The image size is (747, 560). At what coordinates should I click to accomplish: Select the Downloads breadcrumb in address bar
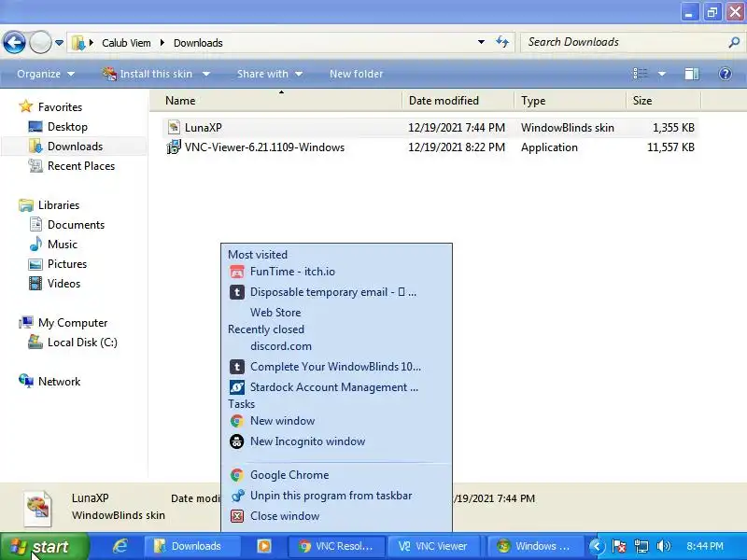click(198, 43)
